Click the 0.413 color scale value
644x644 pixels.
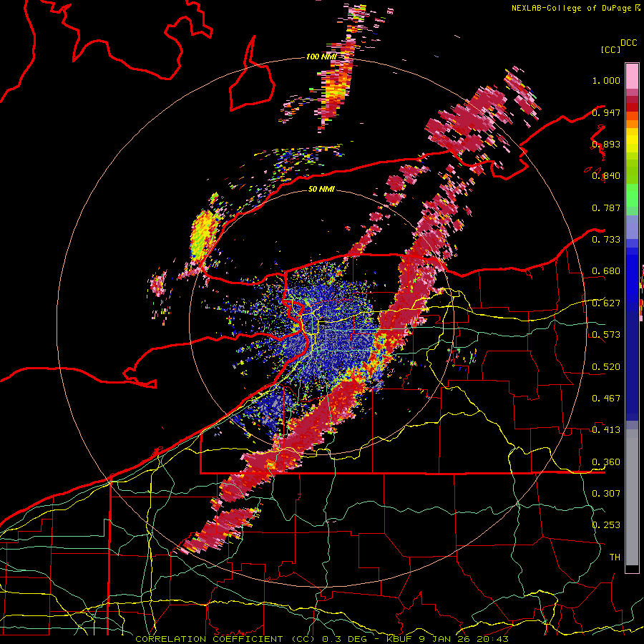click(x=606, y=429)
